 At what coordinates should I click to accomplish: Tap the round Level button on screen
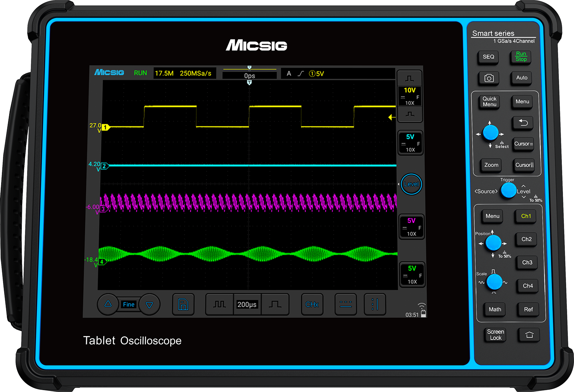point(411,184)
